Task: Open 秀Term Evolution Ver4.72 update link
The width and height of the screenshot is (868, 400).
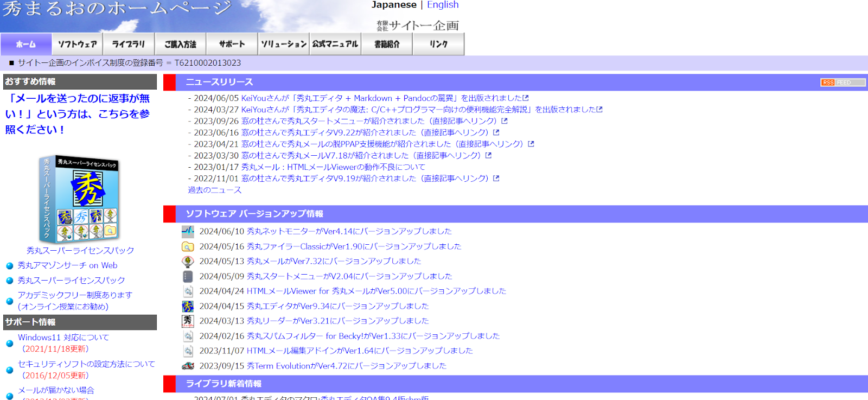Action: tap(347, 366)
